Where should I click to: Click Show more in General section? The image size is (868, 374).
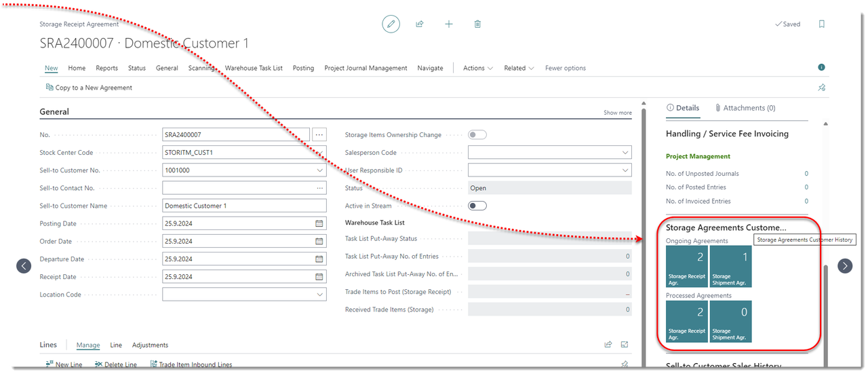[x=617, y=113]
